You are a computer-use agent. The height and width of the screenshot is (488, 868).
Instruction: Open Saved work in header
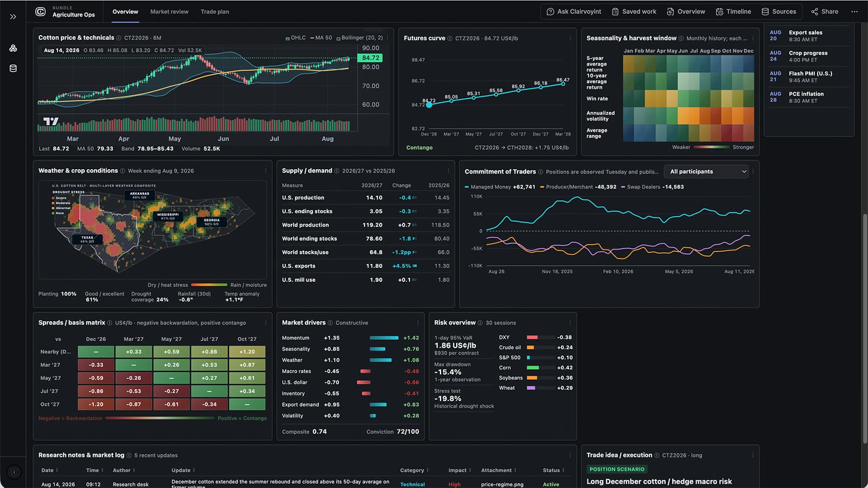click(634, 11)
